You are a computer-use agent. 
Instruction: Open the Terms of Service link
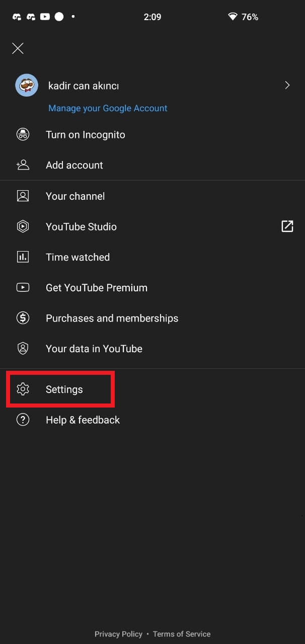[182, 634]
